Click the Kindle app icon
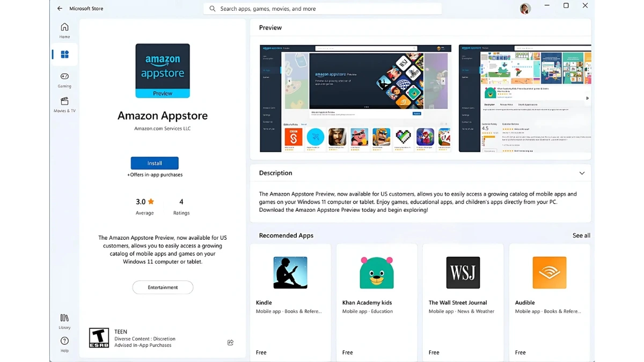644x362 pixels. pos(290,272)
